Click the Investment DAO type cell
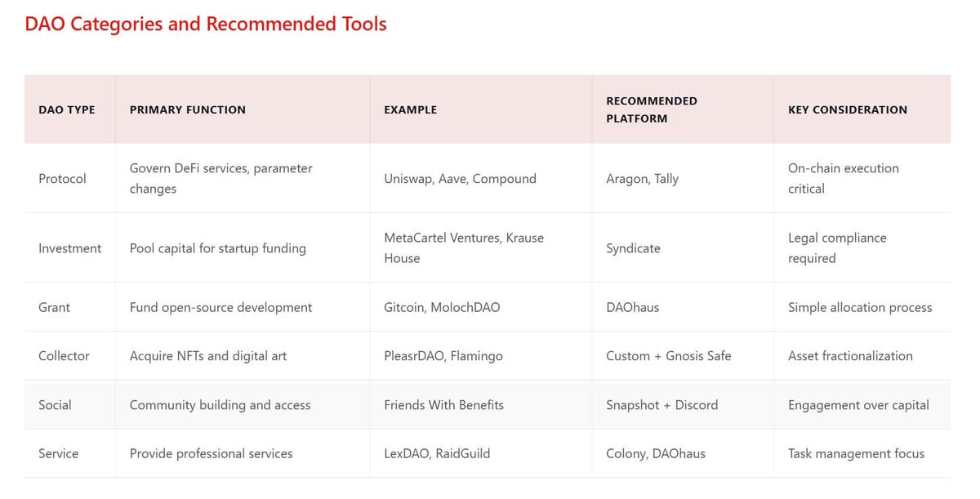 (70, 247)
